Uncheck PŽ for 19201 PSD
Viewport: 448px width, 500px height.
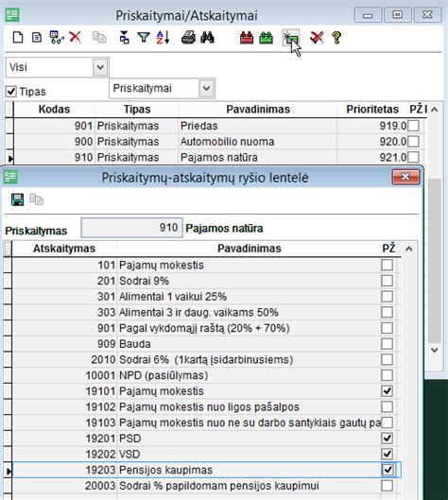pos(387,439)
